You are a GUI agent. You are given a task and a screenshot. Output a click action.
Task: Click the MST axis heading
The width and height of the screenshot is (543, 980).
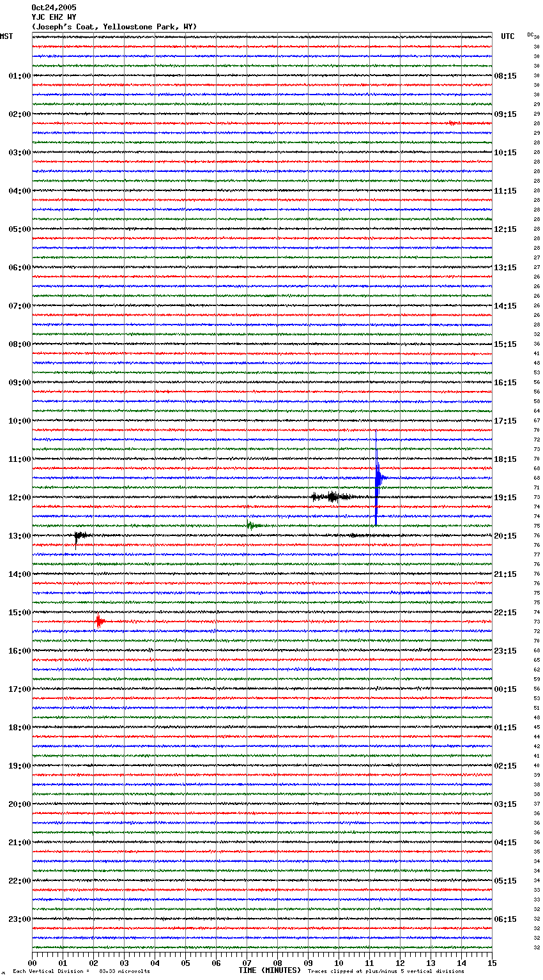[x=6, y=36]
